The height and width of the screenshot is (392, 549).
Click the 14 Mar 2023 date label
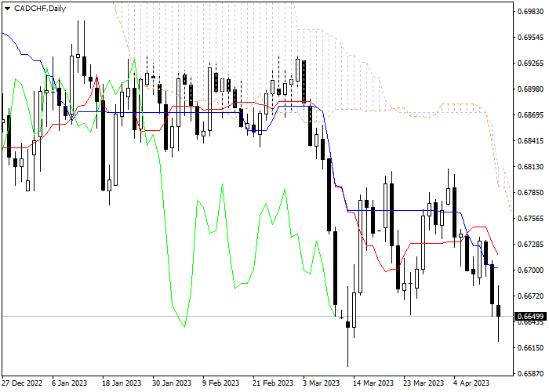(x=373, y=383)
